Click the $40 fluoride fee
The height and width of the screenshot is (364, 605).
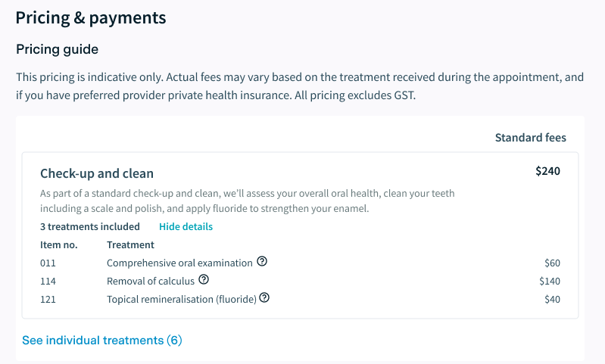(552, 299)
